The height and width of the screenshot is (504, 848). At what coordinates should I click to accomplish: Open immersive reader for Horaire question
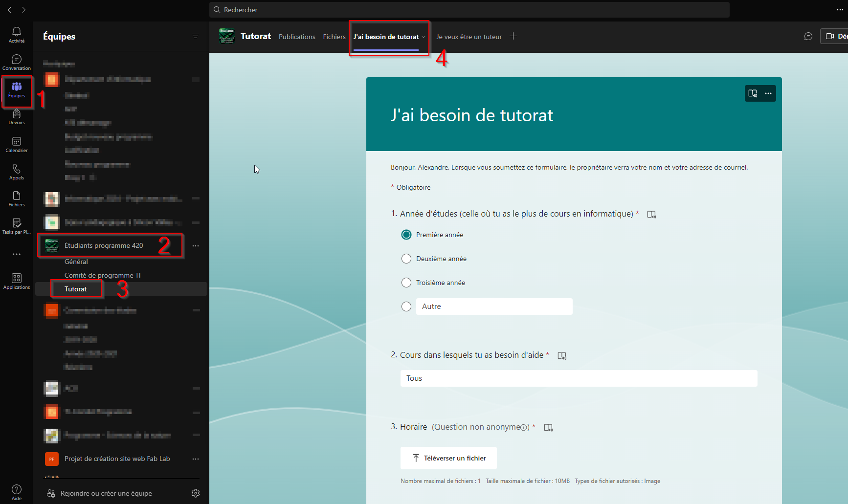tap(548, 428)
